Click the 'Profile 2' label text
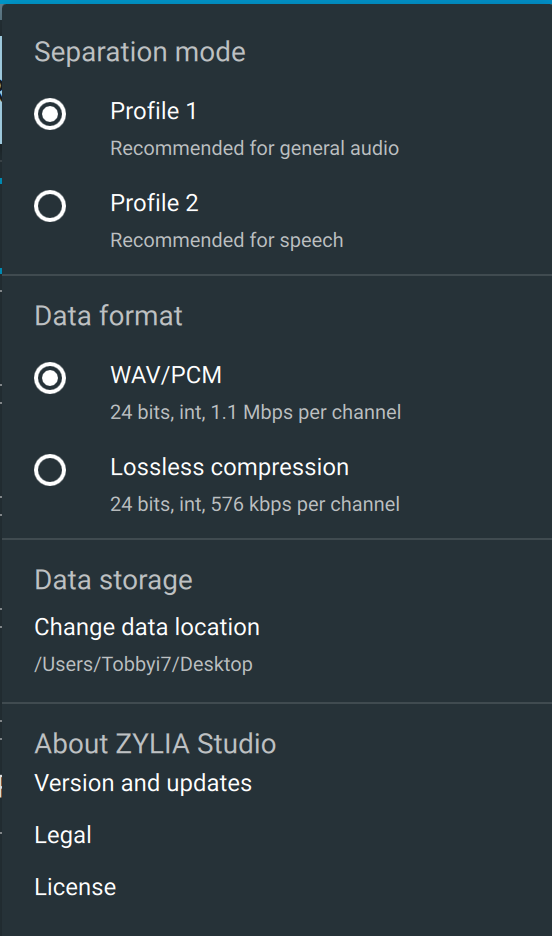The height and width of the screenshot is (936, 552). click(154, 203)
